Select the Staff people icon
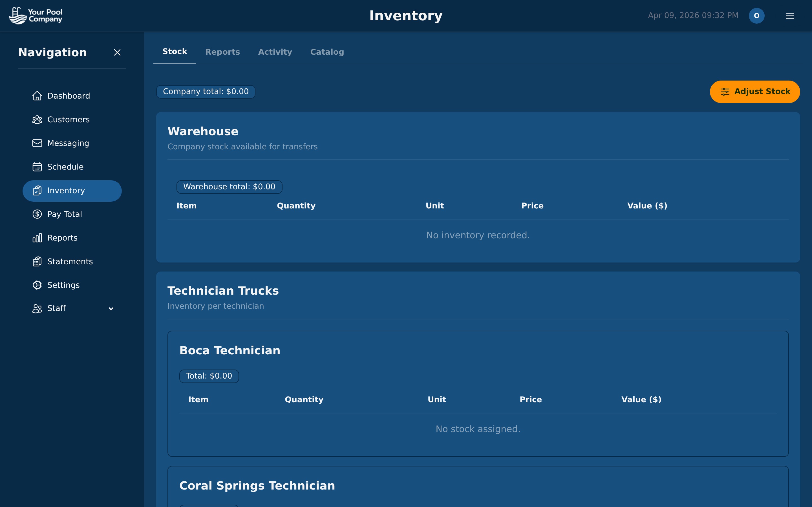This screenshot has width=812, height=507. point(37,308)
